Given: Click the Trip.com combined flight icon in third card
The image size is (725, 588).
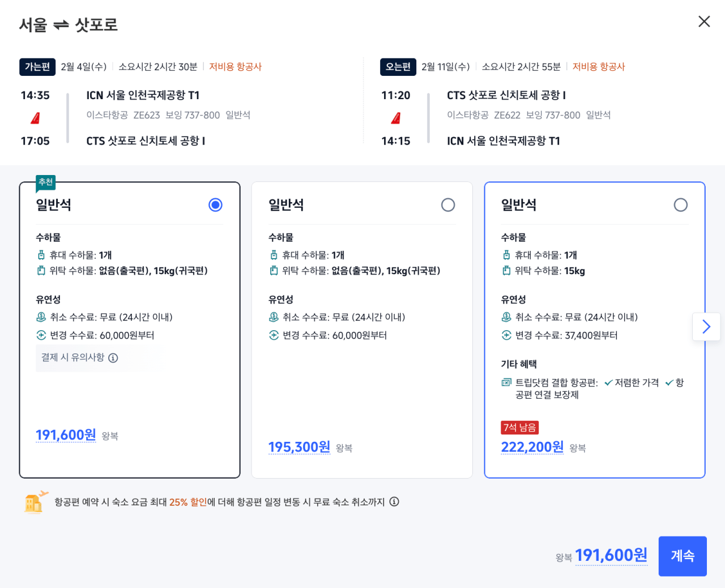Looking at the screenshot, I should point(506,382).
